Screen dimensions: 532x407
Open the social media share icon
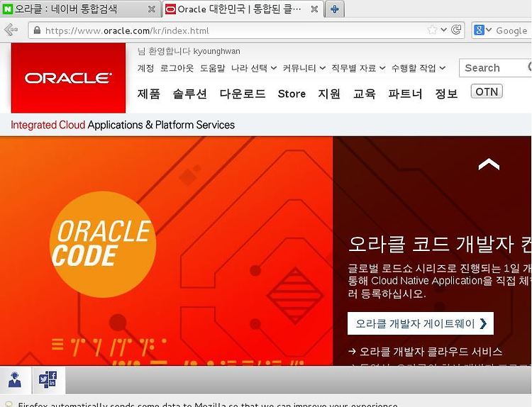pos(48,379)
